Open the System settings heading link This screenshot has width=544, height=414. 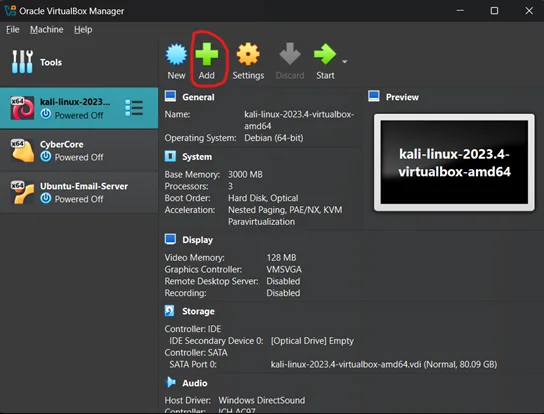pyautogui.click(x=197, y=157)
